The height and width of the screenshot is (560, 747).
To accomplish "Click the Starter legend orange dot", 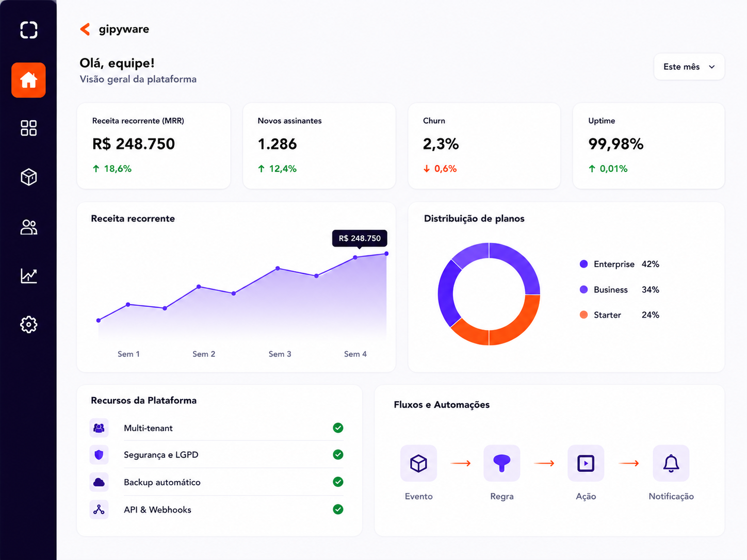I will tap(583, 315).
